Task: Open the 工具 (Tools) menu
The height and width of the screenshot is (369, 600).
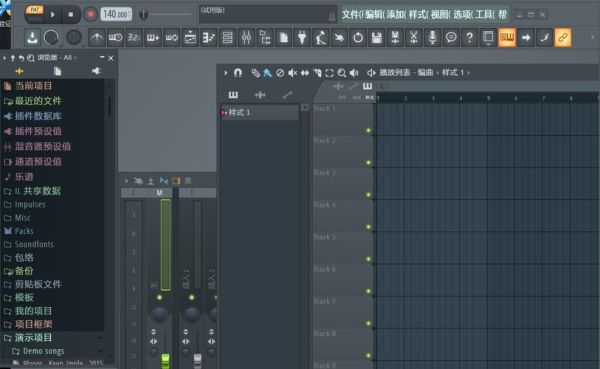Action: pyautogui.click(x=485, y=15)
